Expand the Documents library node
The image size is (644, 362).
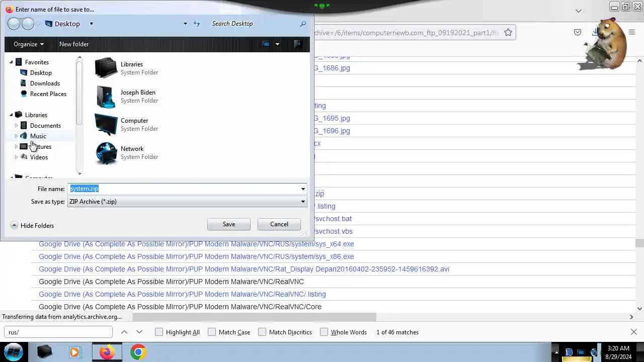click(x=16, y=126)
